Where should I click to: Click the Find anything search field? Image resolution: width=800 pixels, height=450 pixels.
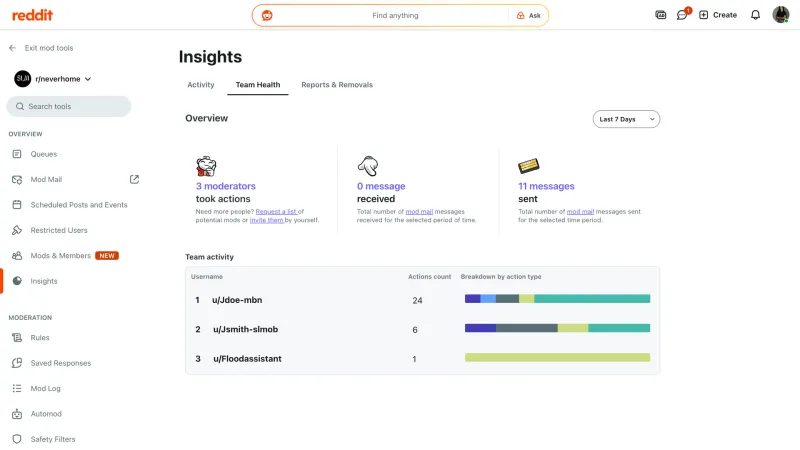tap(395, 15)
